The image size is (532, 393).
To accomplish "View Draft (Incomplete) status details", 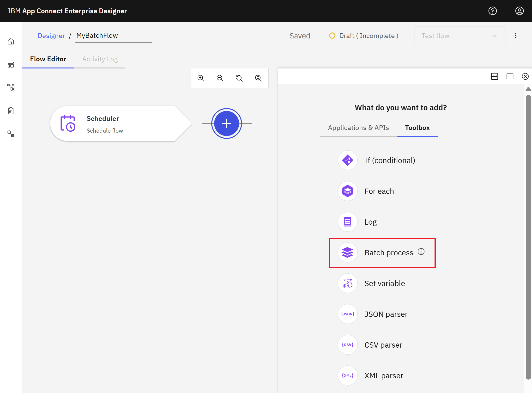I will coord(369,36).
